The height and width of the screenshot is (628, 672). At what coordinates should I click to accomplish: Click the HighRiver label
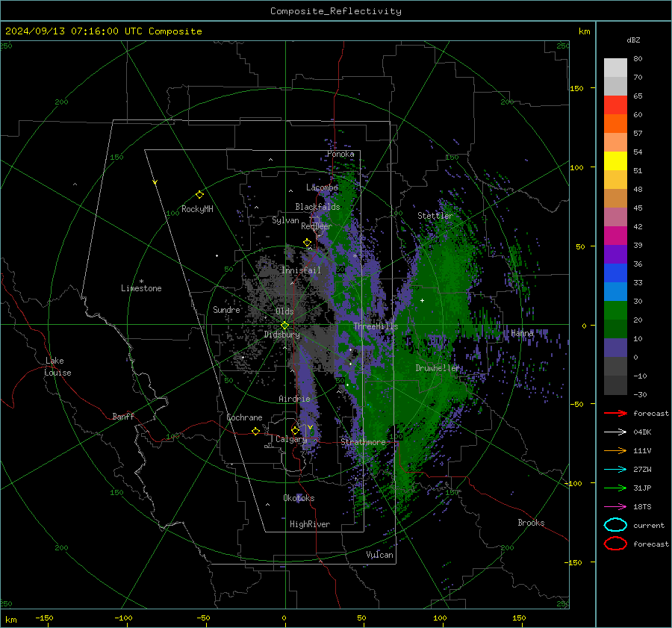[310, 524]
